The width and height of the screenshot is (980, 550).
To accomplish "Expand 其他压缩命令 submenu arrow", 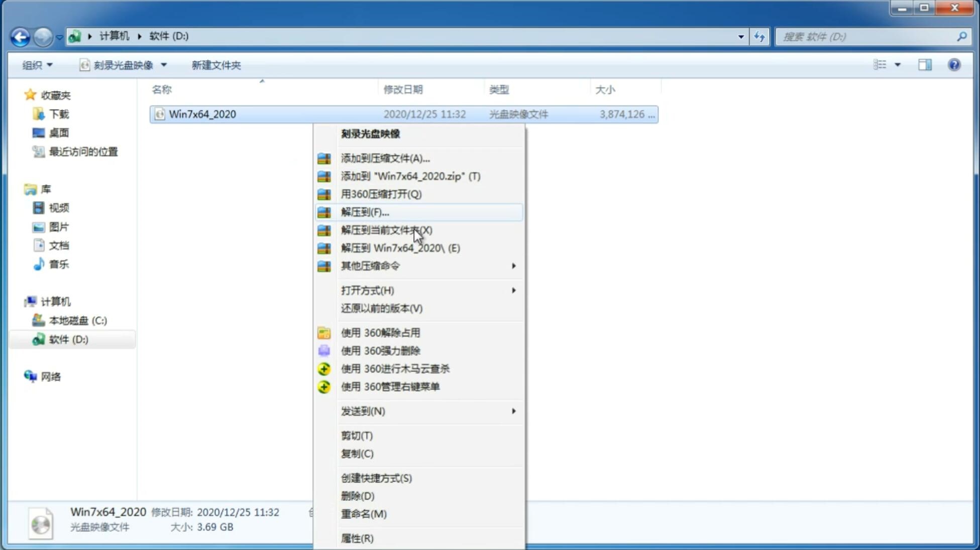I will click(x=513, y=265).
